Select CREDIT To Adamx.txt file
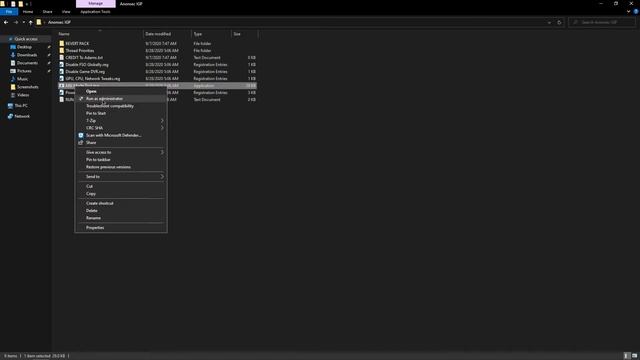640x360 pixels. point(84,58)
